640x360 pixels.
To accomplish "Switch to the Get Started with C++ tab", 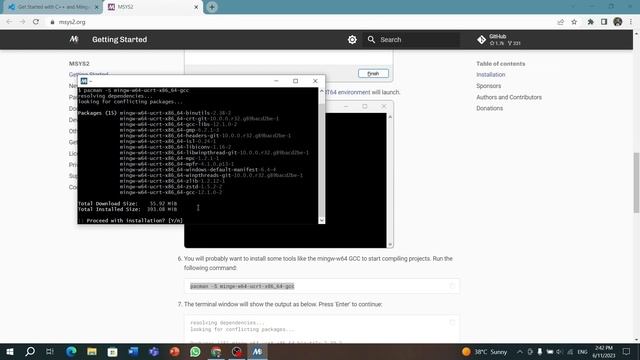I will pyautogui.click(x=53, y=7).
